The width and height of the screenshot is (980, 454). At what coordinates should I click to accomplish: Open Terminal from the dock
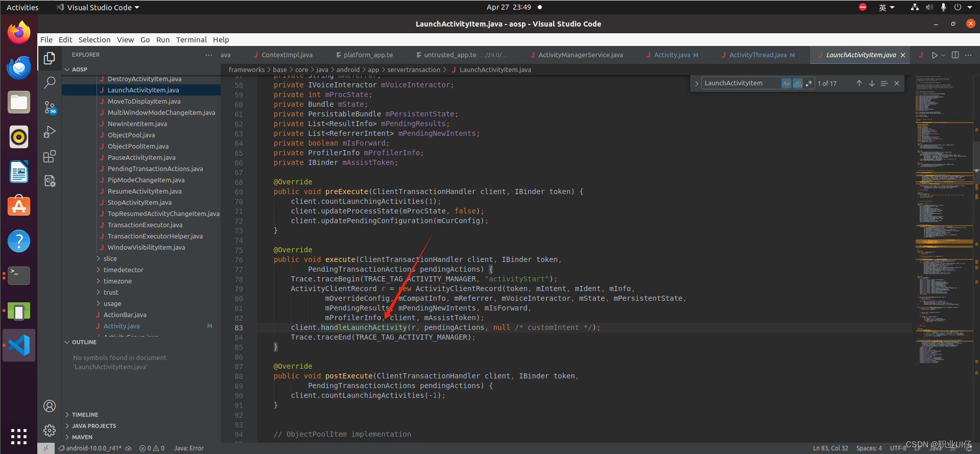pyautogui.click(x=19, y=276)
